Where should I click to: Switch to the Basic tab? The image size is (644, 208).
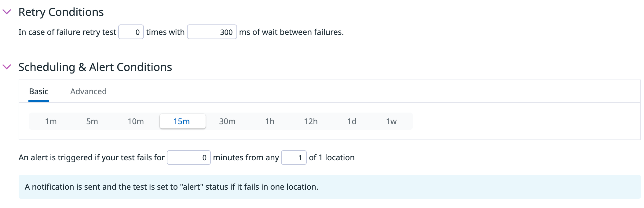pos(39,91)
